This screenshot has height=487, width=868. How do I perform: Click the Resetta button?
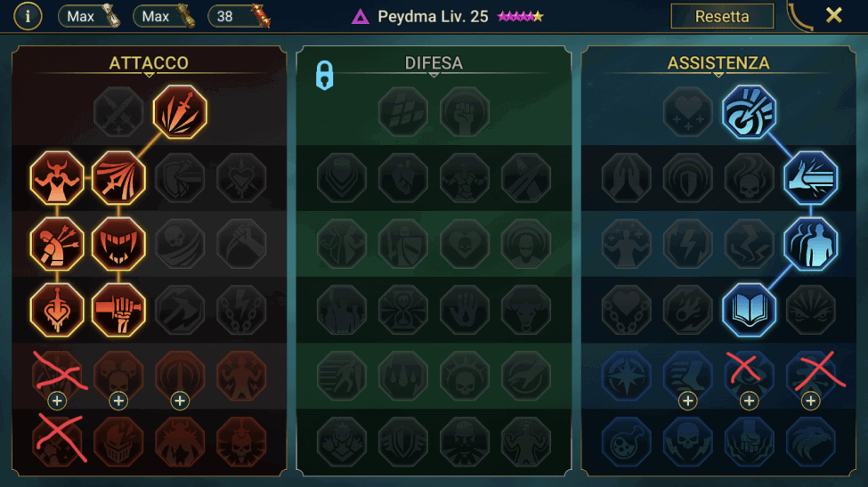pos(722,16)
